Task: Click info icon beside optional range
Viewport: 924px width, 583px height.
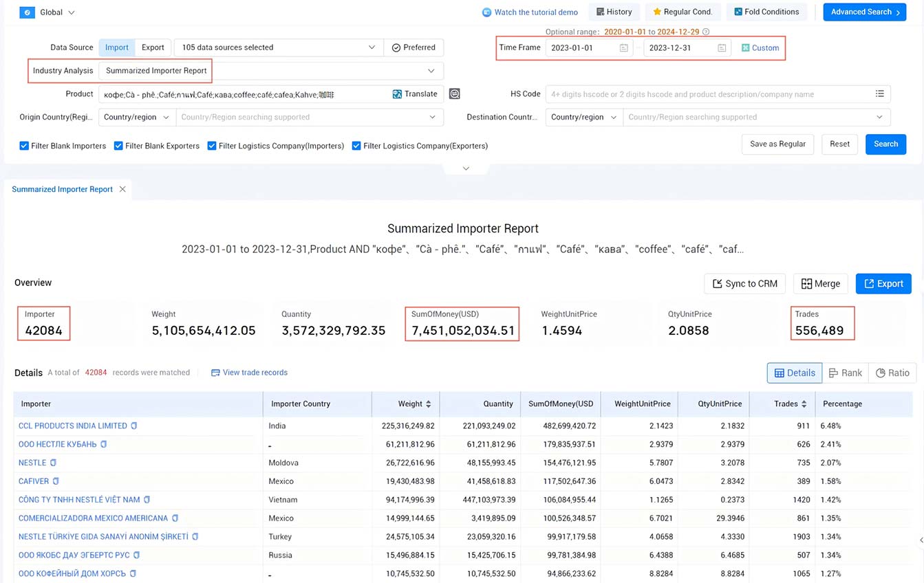Action: 706,32
